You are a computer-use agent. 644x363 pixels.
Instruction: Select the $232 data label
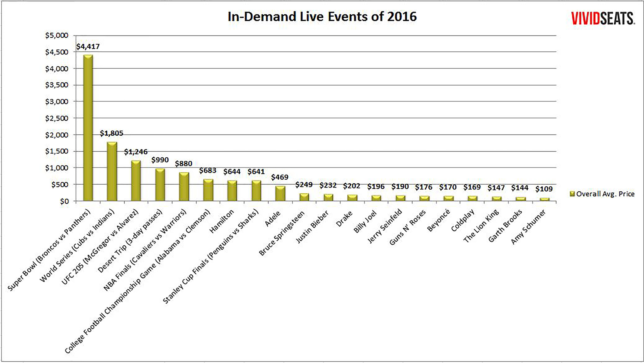[x=328, y=185]
